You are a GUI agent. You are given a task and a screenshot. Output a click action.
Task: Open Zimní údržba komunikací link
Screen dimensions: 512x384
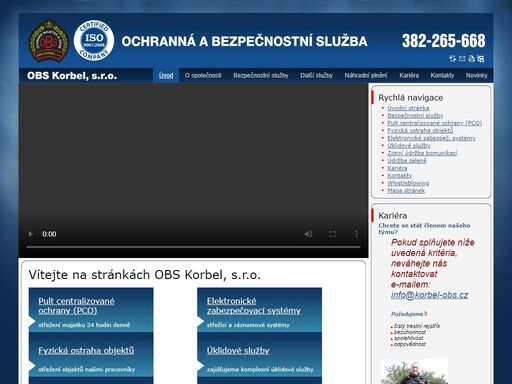tap(422, 153)
